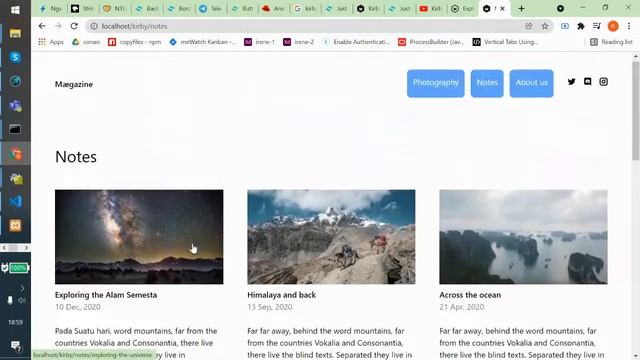The width and height of the screenshot is (640, 360).
Task: Switch to the YouTube Kirby tab
Action: pyautogui.click(x=431, y=9)
